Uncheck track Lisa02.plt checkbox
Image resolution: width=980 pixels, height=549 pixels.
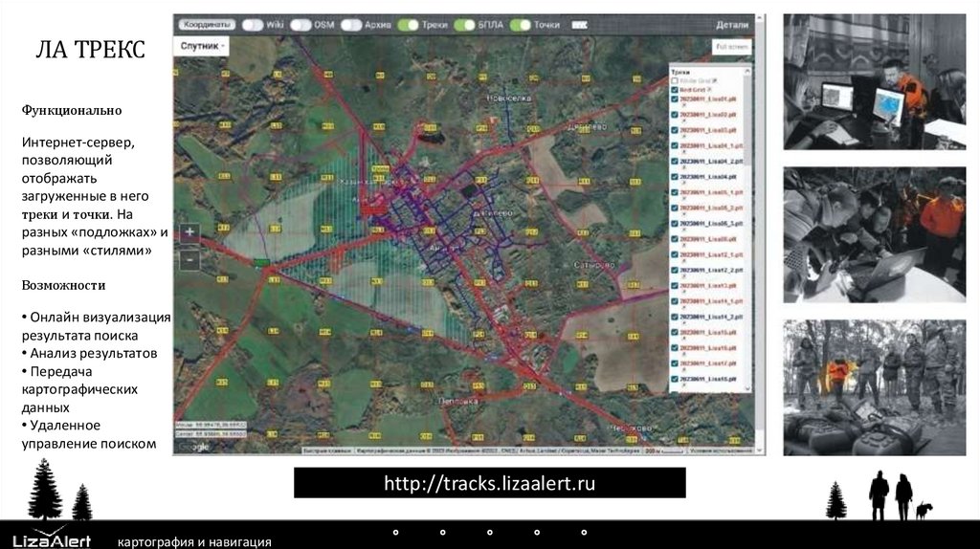[x=675, y=115]
